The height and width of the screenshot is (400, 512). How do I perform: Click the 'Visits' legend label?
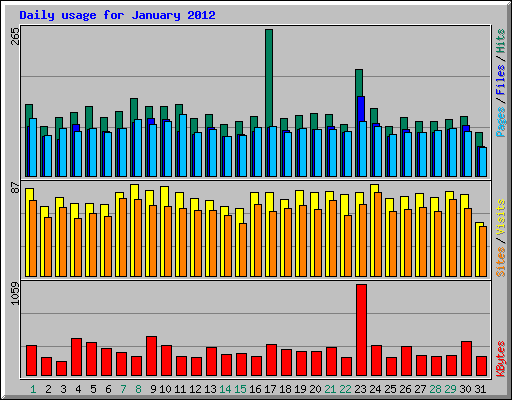click(x=500, y=217)
